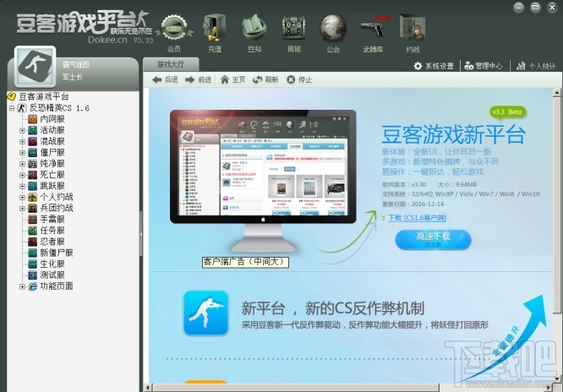Select 反恐精英CS 1.6 tree label
The image size is (563, 392).
60,107
